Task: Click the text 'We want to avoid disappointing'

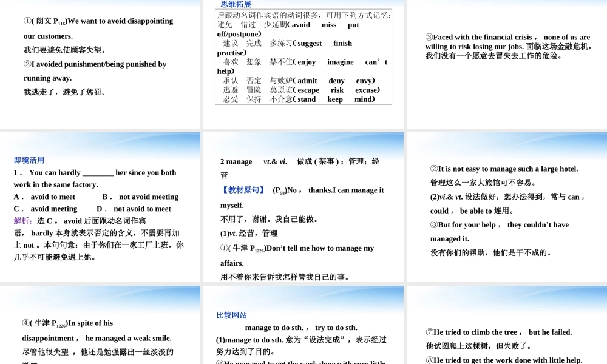Action: 120,21
